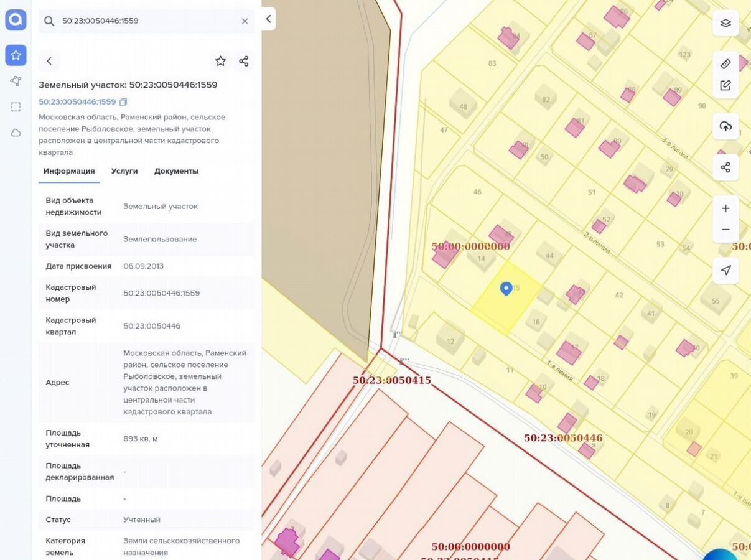Share the parcel from the info panel
The image size is (751, 560).
pyautogui.click(x=244, y=61)
